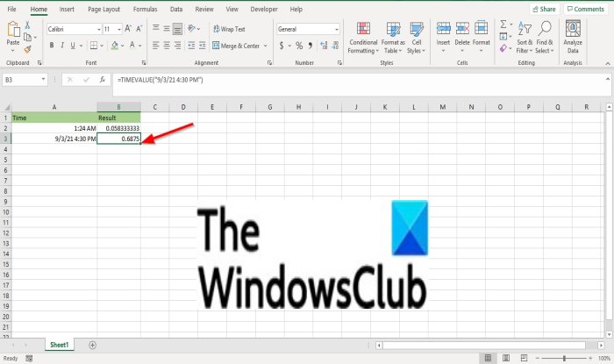The width and height of the screenshot is (614, 364).
Task: Click Decrease Indent icon
Action: click(x=191, y=46)
